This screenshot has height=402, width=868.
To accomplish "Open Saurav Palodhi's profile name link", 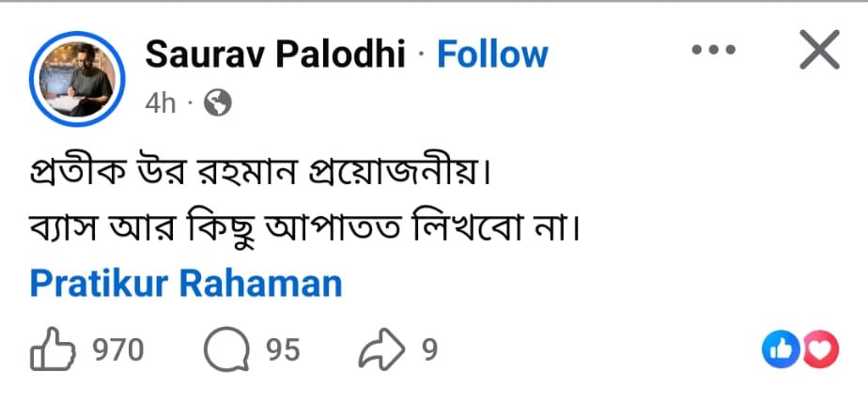I will coord(275,54).
